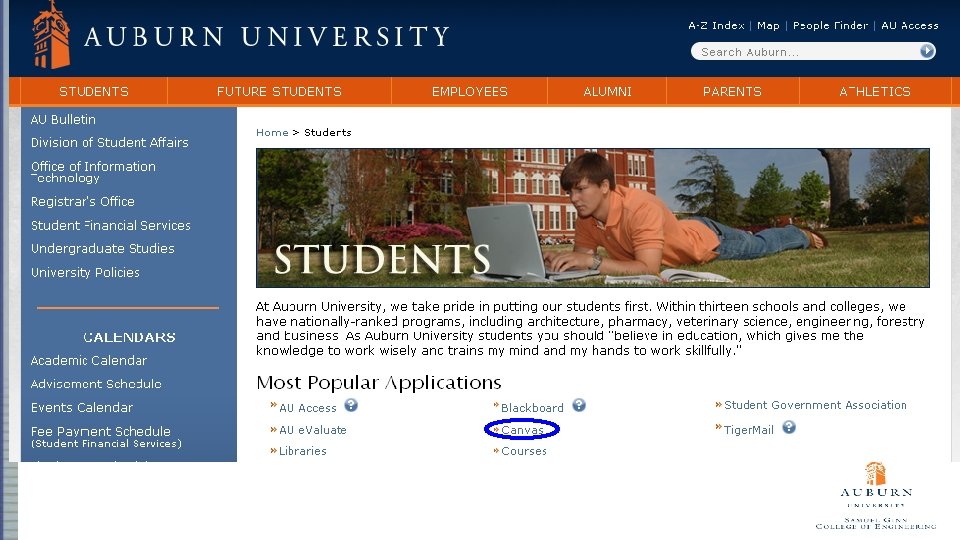Open the Alumni navigation tab

607,92
